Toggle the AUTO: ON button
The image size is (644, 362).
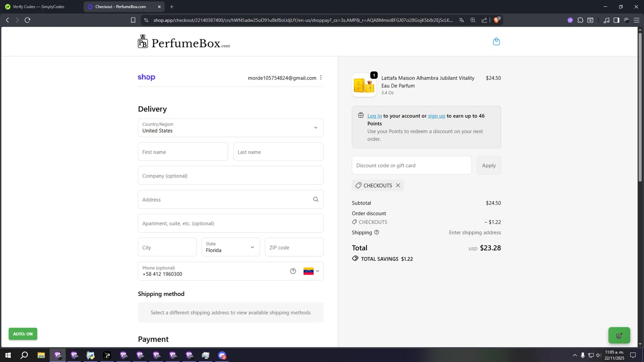point(23,334)
